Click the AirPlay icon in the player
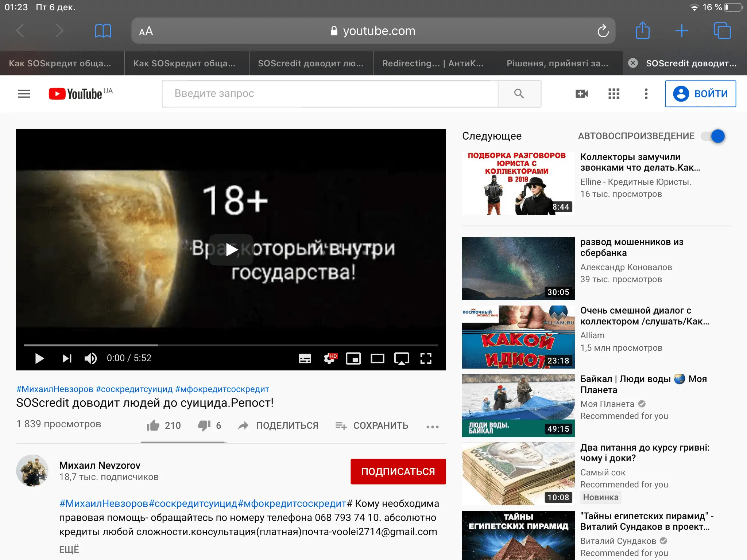The width and height of the screenshot is (747, 560). [x=401, y=358]
